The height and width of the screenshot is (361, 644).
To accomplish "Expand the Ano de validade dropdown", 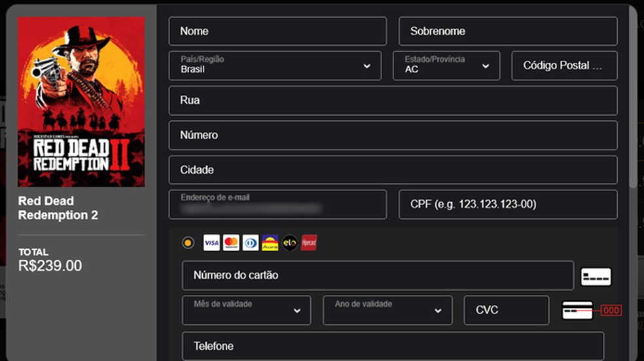I will tap(387, 310).
